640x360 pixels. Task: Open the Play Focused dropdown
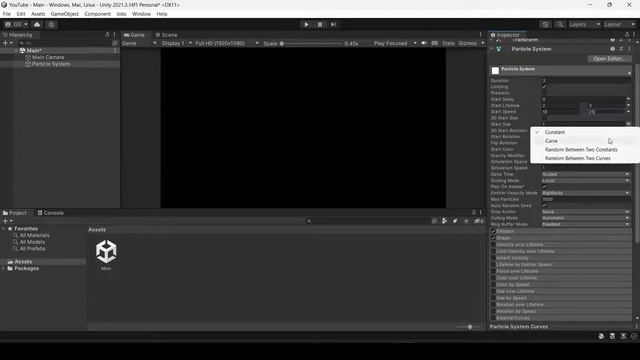(x=395, y=43)
